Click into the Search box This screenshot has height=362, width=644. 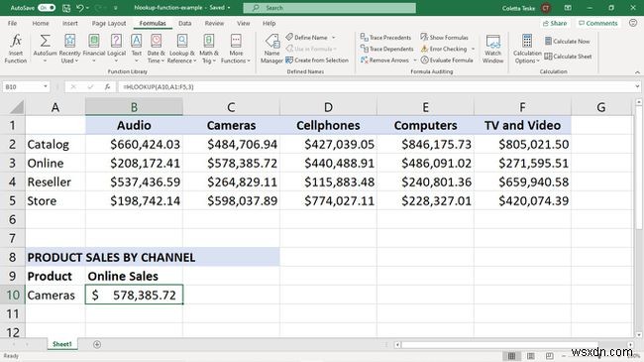pos(329,8)
